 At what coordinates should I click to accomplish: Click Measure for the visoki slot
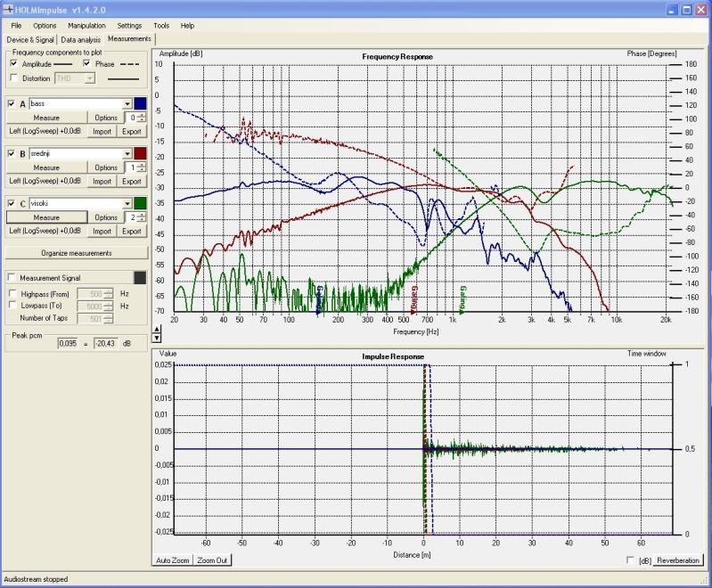[46, 217]
